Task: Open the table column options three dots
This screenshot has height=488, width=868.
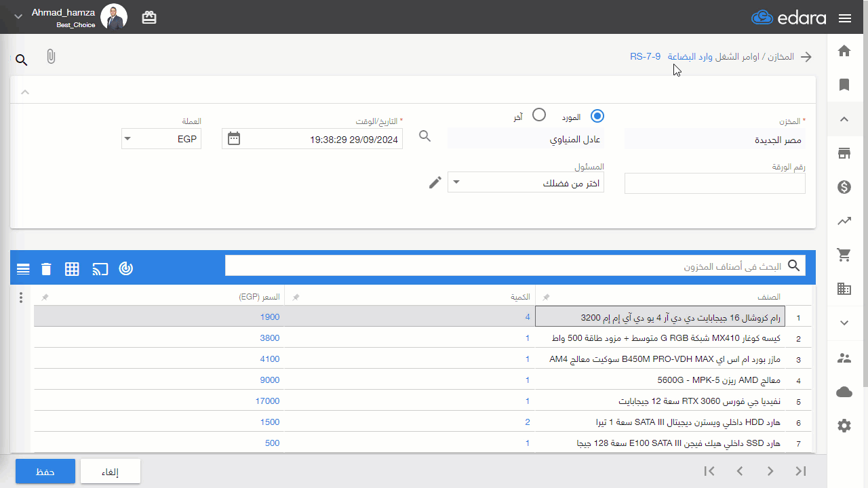Action: click(21, 298)
